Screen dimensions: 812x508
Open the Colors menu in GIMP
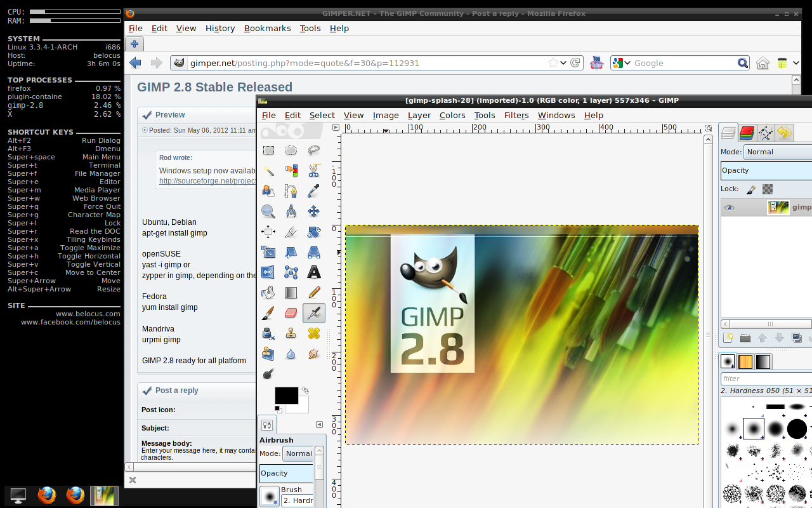452,115
